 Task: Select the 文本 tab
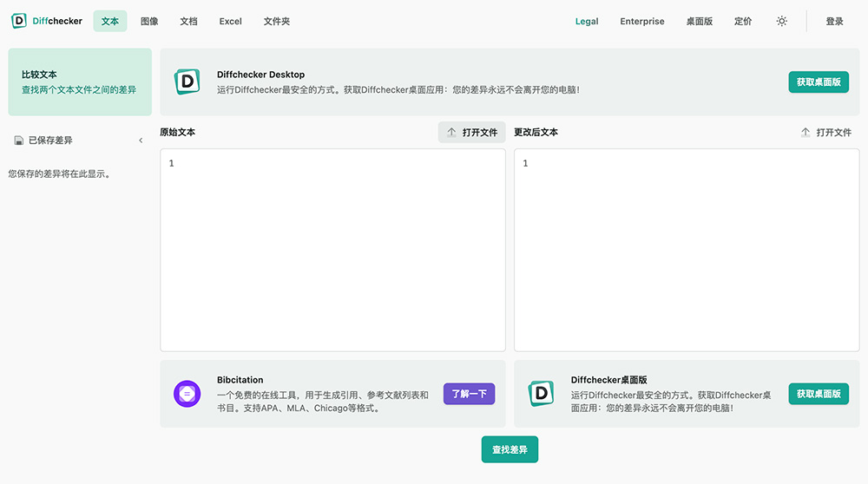(x=110, y=21)
